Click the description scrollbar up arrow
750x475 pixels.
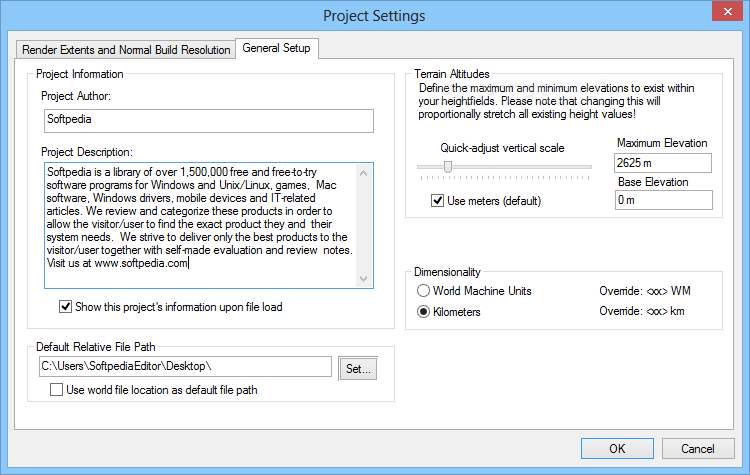[x=364, y=173]
